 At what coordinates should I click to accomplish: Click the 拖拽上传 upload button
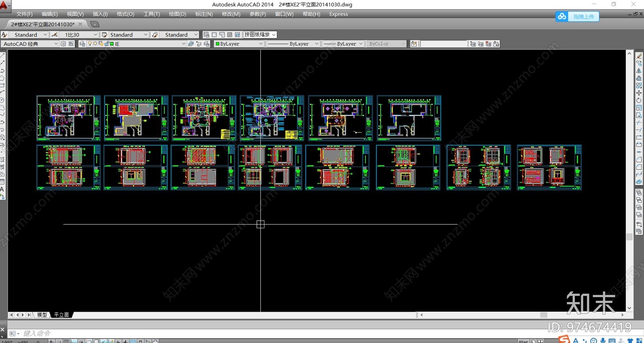(x=578, y=17)
